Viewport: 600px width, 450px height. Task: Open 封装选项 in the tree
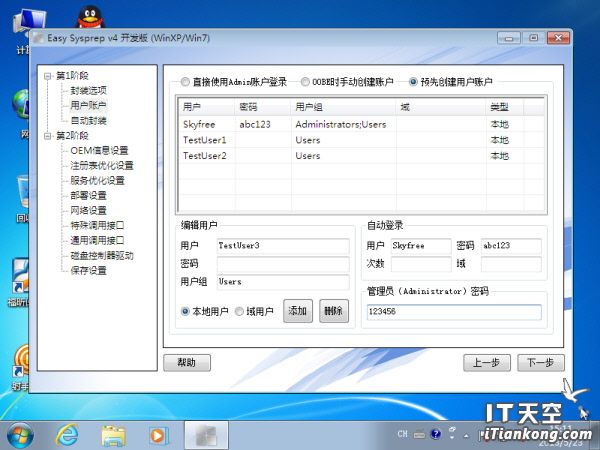88,91
